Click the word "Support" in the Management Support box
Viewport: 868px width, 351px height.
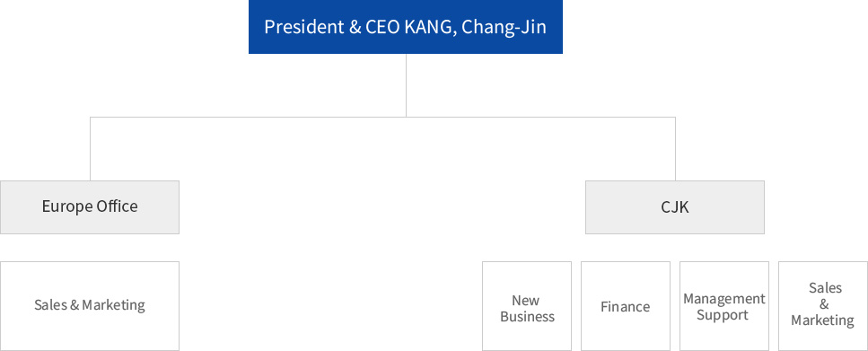(723, 315)
